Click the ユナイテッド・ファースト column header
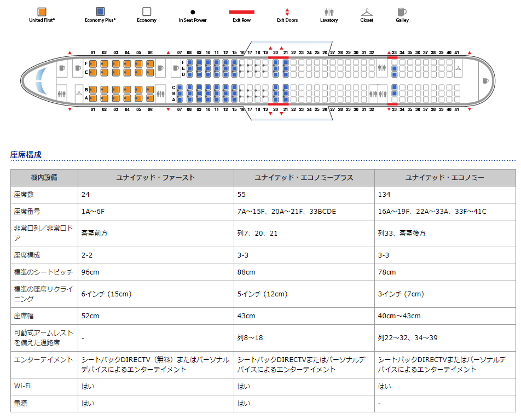 point(155,178)
